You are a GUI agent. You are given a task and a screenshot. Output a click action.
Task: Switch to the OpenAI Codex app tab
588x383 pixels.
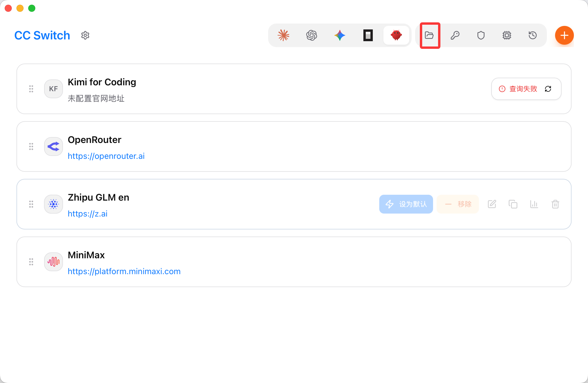point(312,35)
